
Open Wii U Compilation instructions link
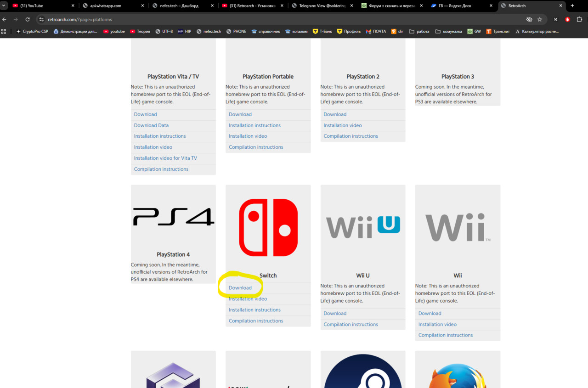tap(351, 324)
